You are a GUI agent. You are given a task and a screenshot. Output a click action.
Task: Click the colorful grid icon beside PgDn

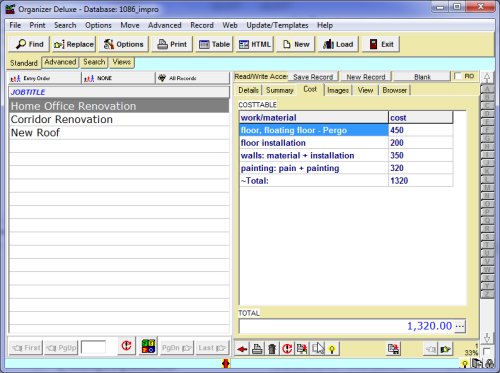click(x=148, y=346)
